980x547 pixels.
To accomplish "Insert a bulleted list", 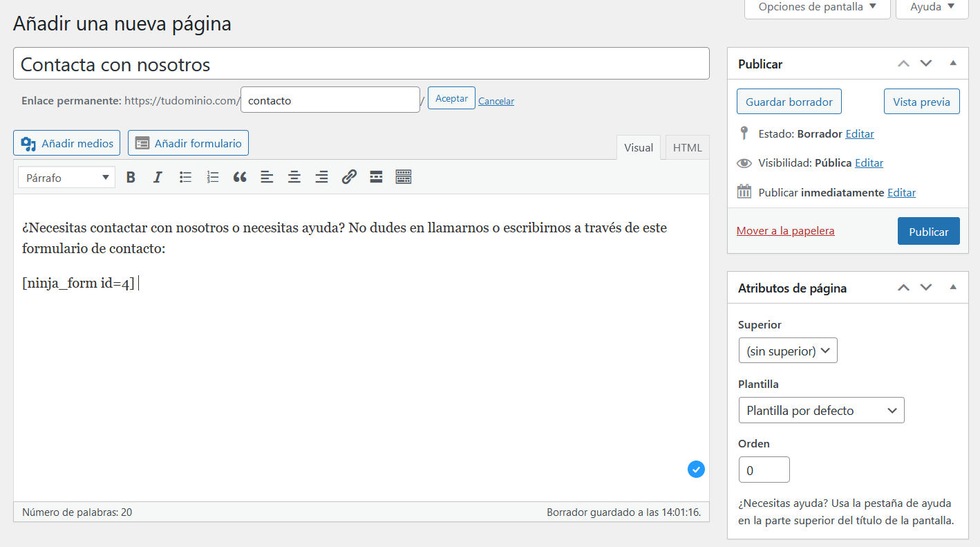I will (185, 177).
